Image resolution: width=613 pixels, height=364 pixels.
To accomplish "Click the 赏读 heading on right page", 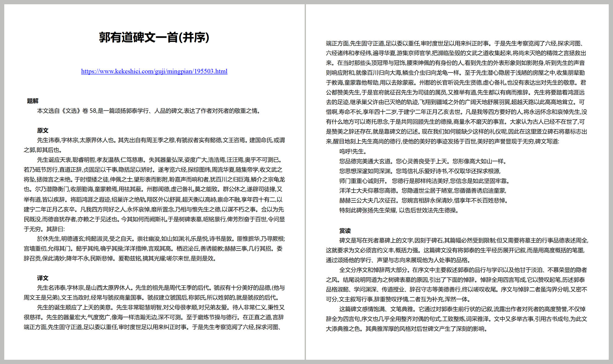I will [345, 231].
